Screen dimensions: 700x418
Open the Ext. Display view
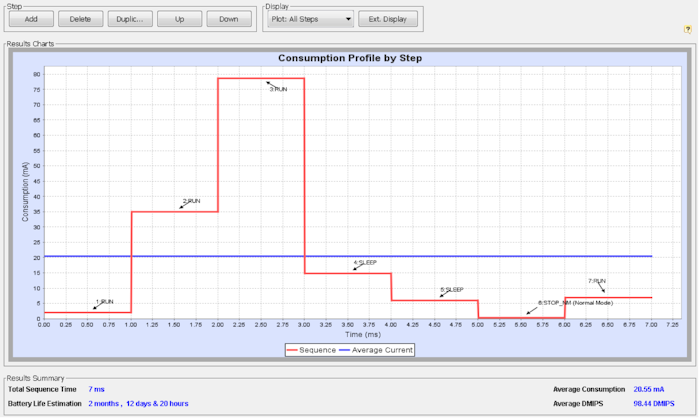(x=387, y=19)
